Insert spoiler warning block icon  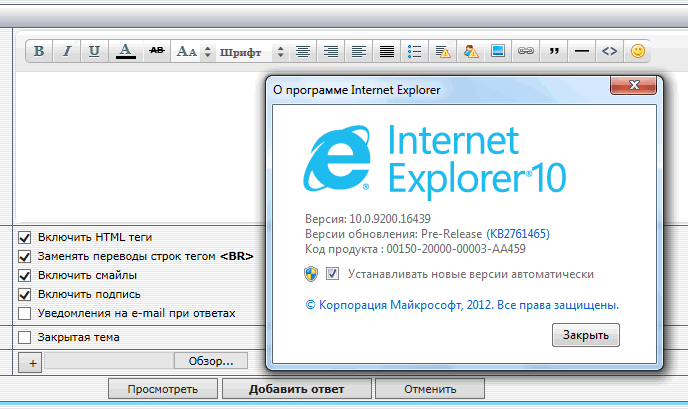click(443, 52)
